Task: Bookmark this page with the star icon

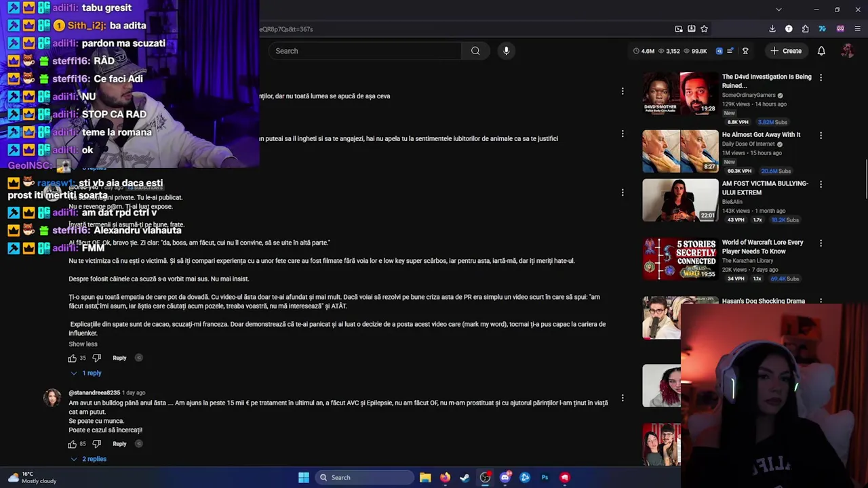Action: click(x=704, y=29)
